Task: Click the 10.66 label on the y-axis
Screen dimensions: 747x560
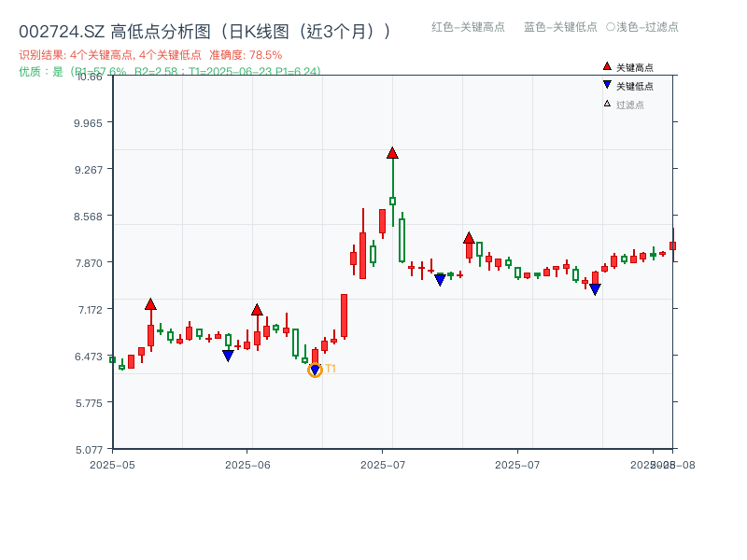Action: [90, 79]
